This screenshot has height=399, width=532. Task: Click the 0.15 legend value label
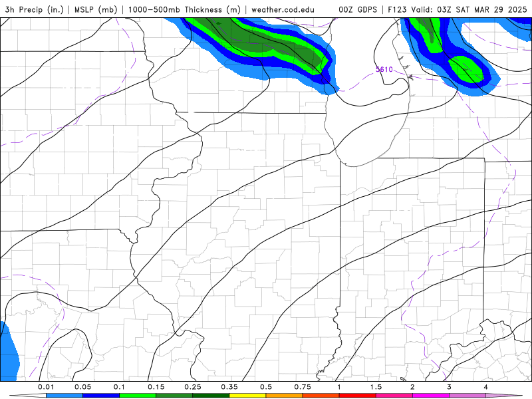click(156, 387)
